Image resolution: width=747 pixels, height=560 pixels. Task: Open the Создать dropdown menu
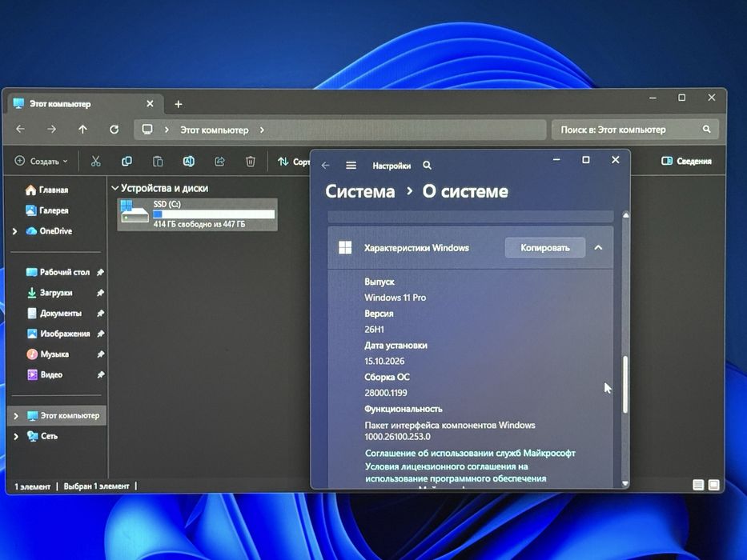(x=42, y=162)
